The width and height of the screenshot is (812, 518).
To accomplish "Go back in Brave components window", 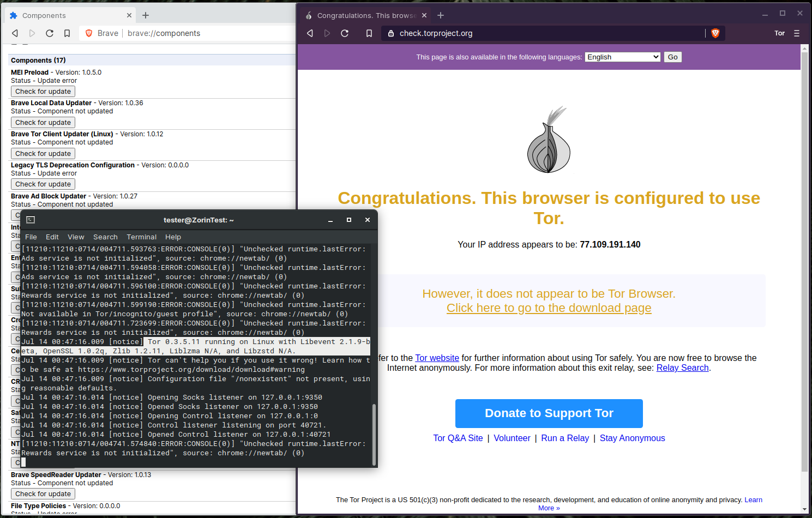I will 15,33.
